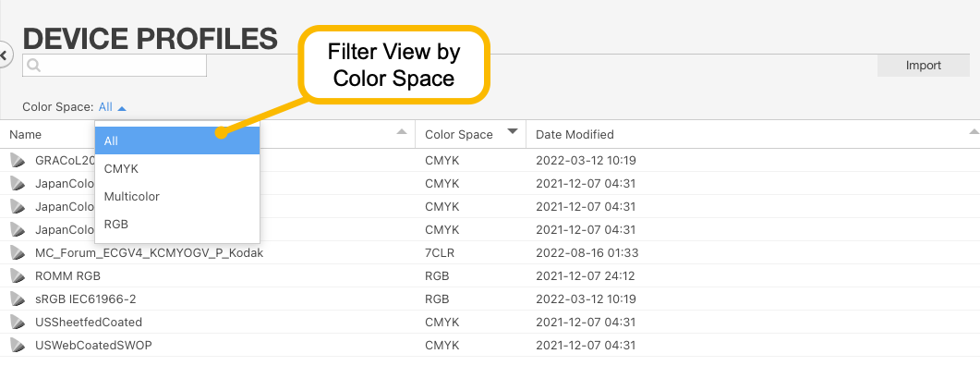Click the Import button
Viewport: 980px width, 366px height.
tap(923, 66)
